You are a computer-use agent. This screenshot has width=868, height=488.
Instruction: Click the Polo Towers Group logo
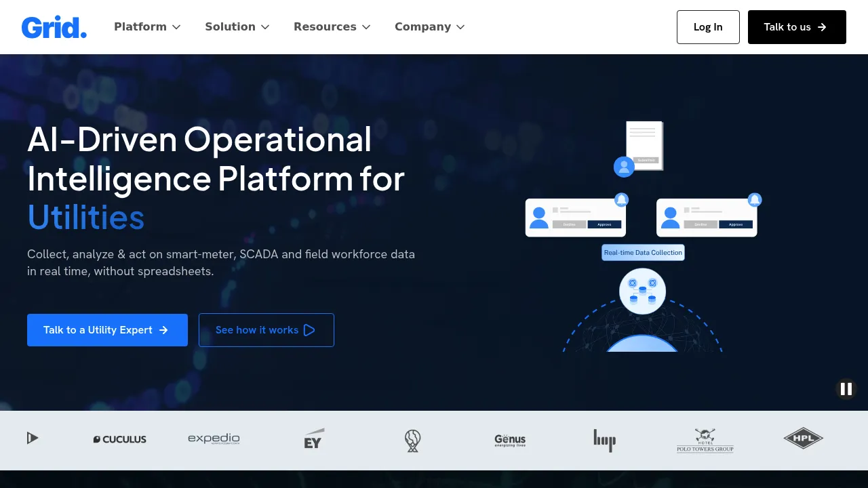(705, 441)
